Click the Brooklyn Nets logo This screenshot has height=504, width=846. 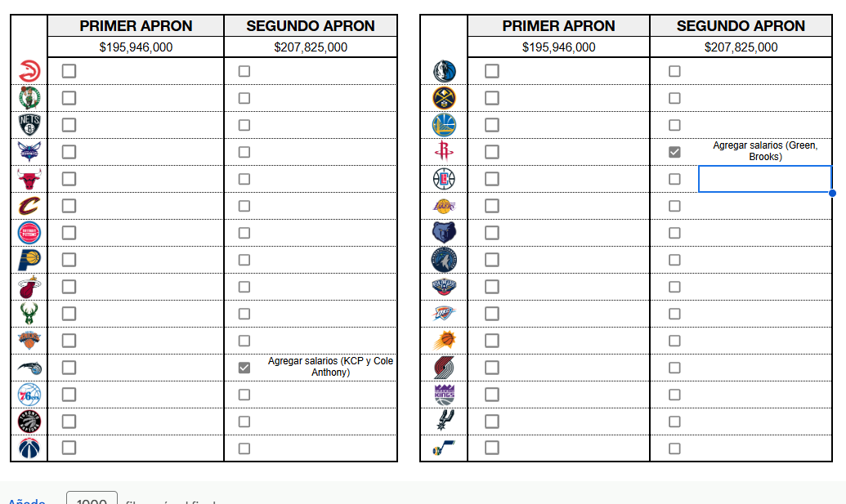(x=29, y=124)
